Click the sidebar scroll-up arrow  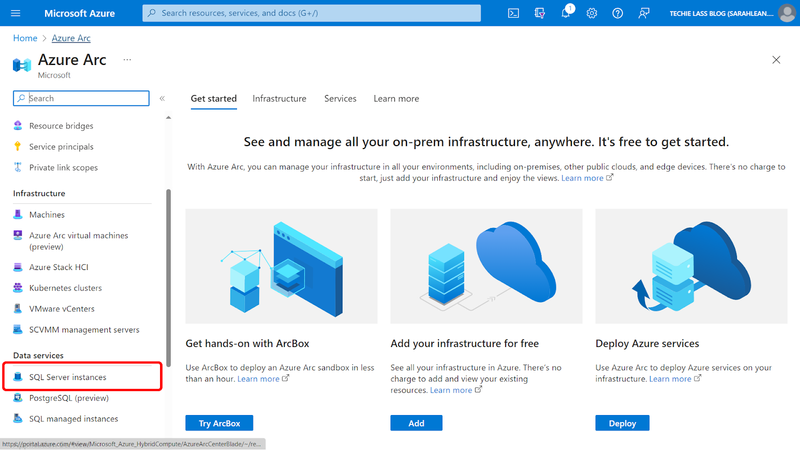[x=168, y=118]
